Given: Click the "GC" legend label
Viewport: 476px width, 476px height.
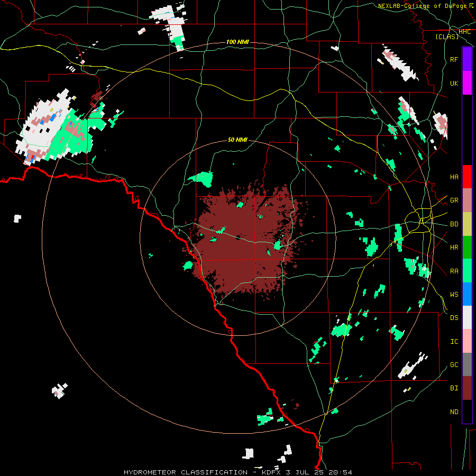Looking at the screenshot, I should 454,365.
